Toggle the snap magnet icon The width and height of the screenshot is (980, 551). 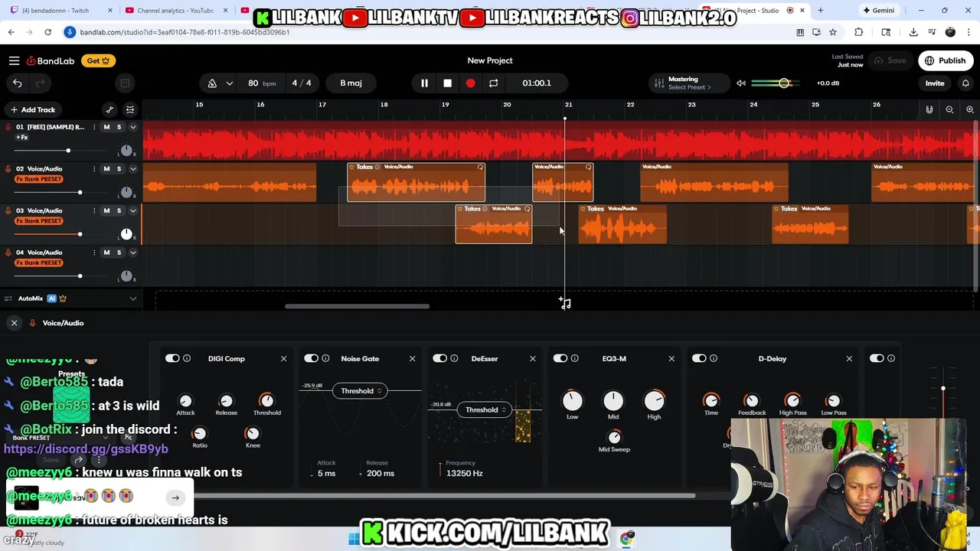click(x=929, y=109)
